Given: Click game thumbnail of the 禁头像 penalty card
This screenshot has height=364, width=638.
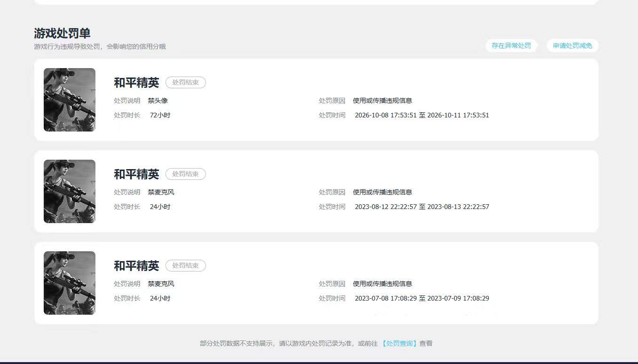Looking at the screenshot, I should [x=70, y=100].
